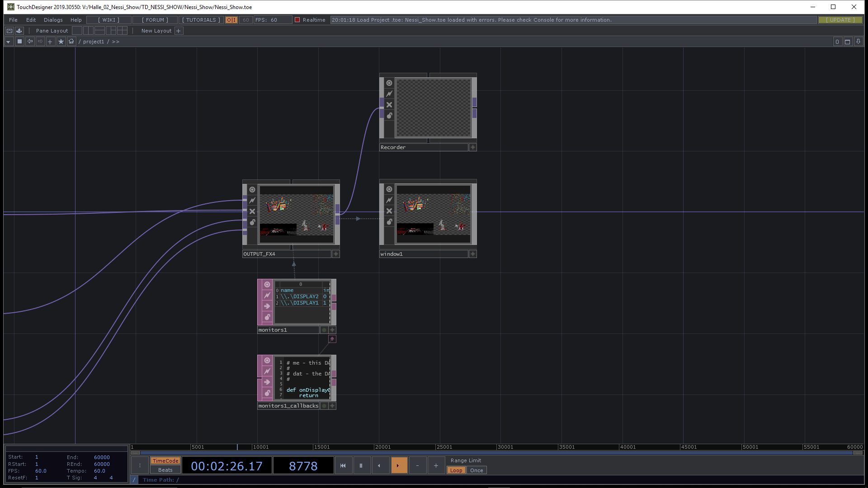Jump to timeline start button
Image resolution: width=868 pixels, height=488 pixels.
point(343,465)
